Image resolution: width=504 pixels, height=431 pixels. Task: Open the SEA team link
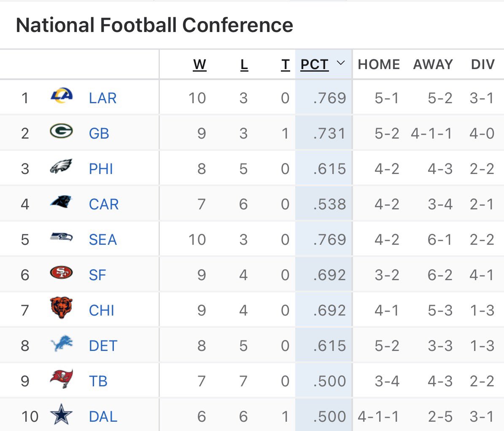click(103, 240)
